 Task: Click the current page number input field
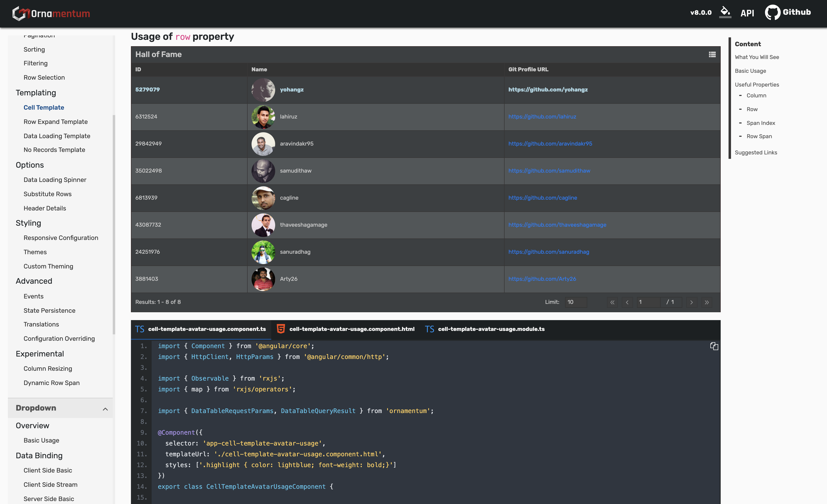[x=648, y=302]
